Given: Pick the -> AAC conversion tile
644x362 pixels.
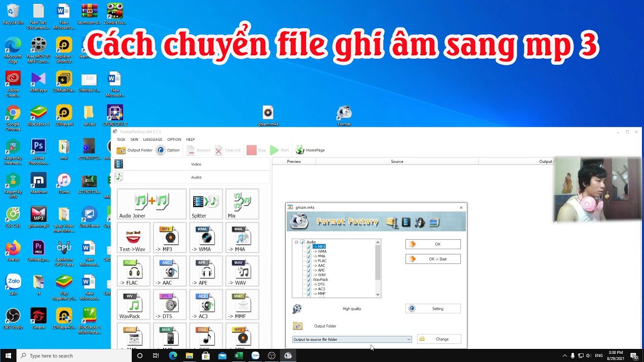Looking at the screenshot, I should tap(170, 271).
